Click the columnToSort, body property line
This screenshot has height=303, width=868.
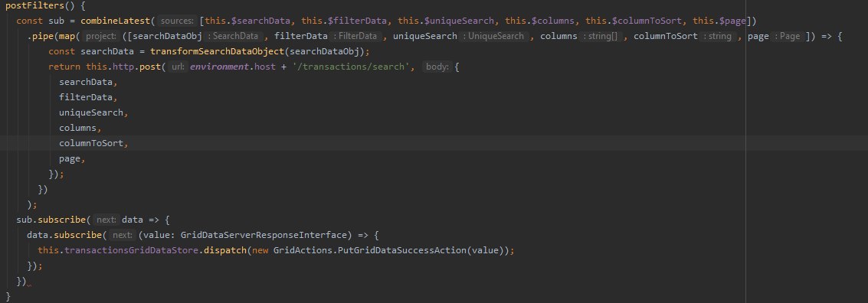(x=94, y=143)
